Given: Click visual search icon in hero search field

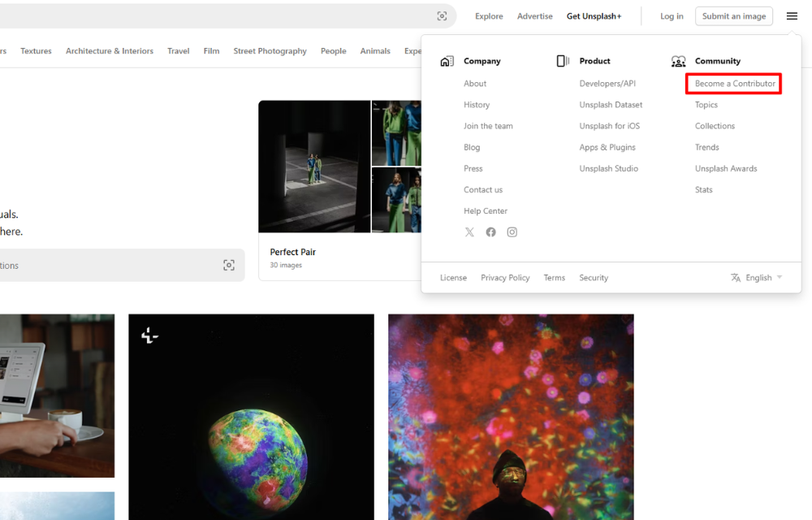Looking at the screenshot, I should (x=229, y=265).
